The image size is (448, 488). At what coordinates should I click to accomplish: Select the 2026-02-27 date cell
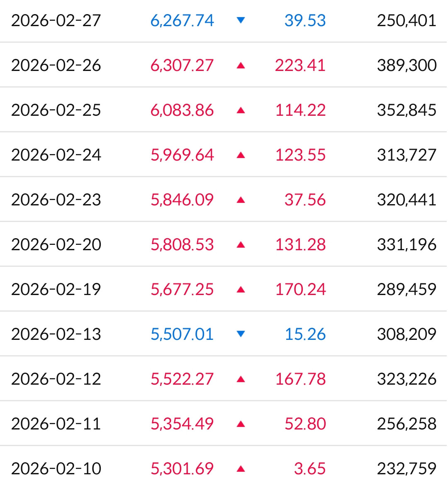[56, 21]
